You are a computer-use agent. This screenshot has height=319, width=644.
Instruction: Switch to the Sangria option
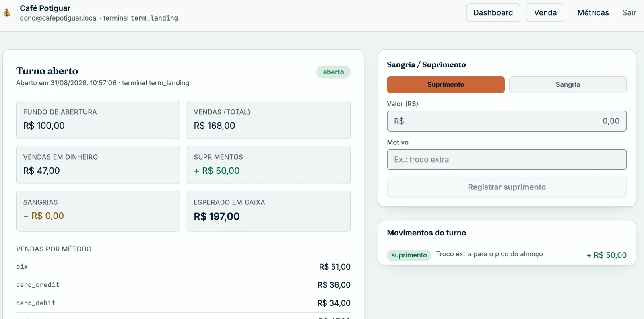[x=568, y=84]
